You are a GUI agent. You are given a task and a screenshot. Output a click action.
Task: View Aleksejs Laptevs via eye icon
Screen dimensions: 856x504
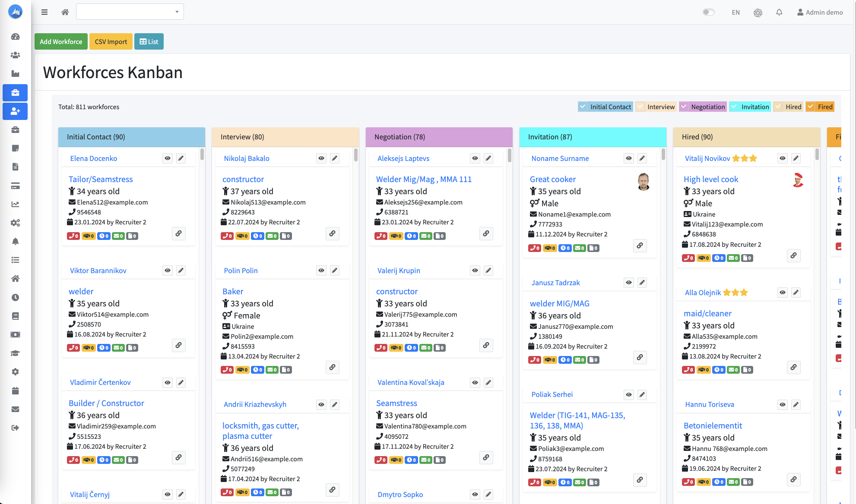pos(475,158)
